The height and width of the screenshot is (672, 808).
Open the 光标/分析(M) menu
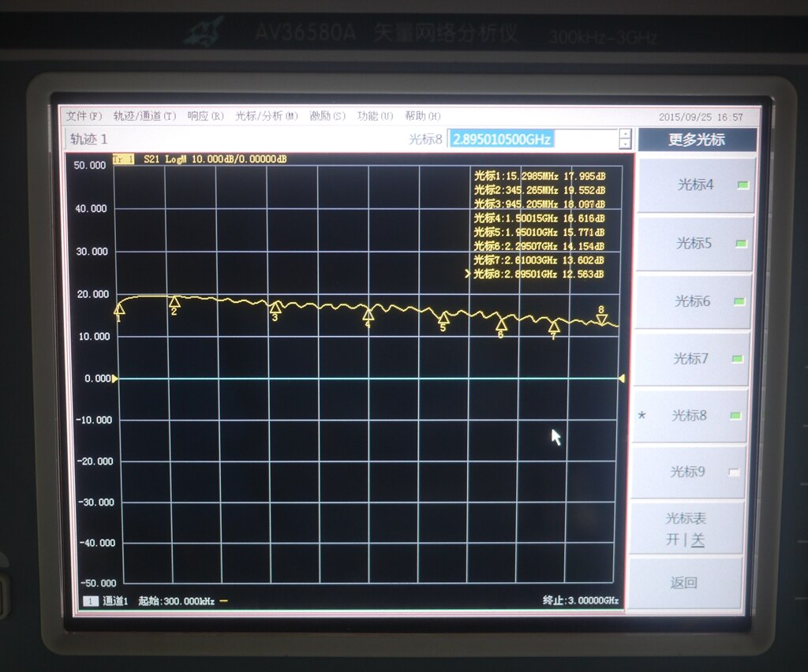[x=264, y=116]
